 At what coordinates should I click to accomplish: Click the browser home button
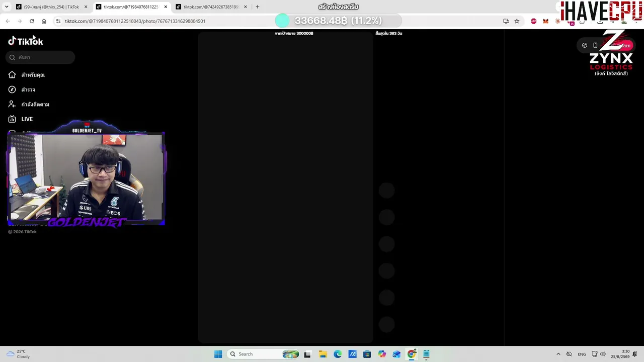(44, 21)
